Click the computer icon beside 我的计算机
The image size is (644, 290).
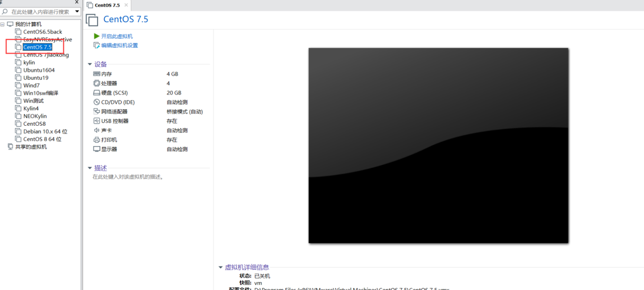(x=10, y=24)
